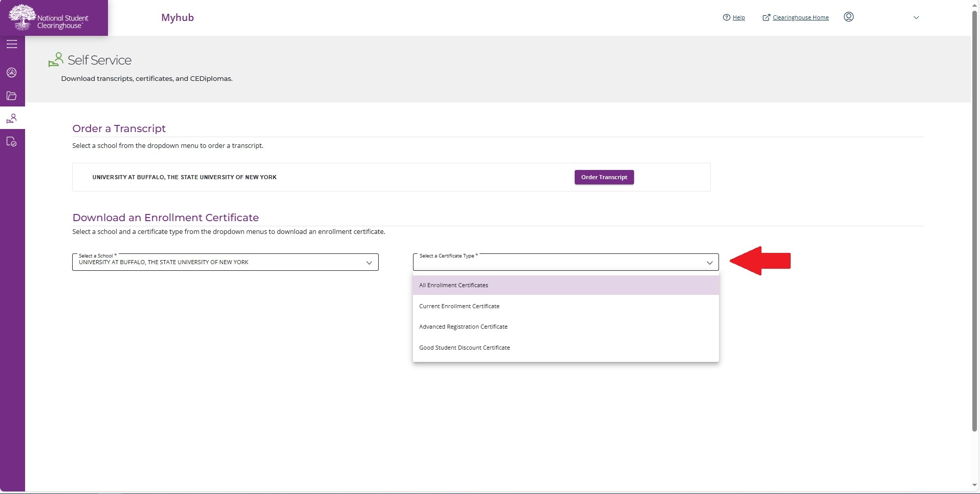This screenshot has height=494, width=980.
Task: Choose All Enrollment Certificates option
Action: (x=453, y=285)
